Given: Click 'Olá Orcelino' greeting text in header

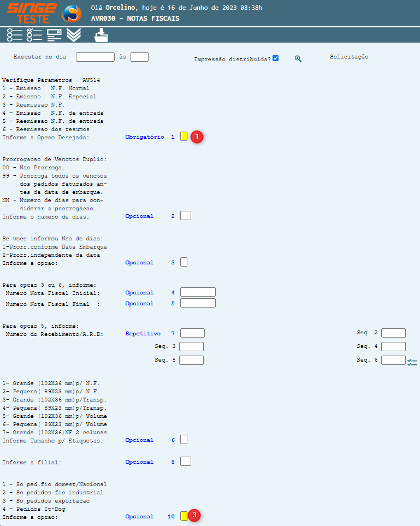Looking at the screenshot, I should (114, 8).
